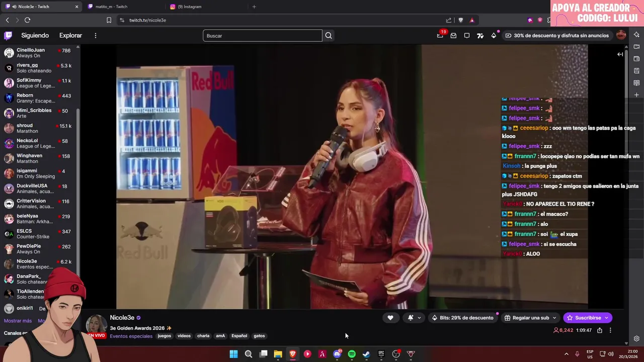Viewport: 644px width, 362px height.
Task: Open the Twitch home logo
Action: click(x=8, y=36)
